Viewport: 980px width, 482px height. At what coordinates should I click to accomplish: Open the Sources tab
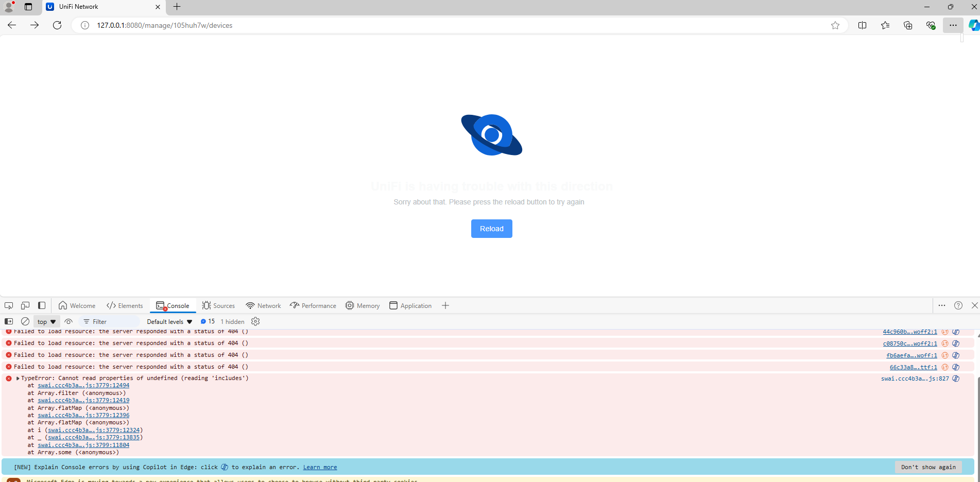click(219, 305)
